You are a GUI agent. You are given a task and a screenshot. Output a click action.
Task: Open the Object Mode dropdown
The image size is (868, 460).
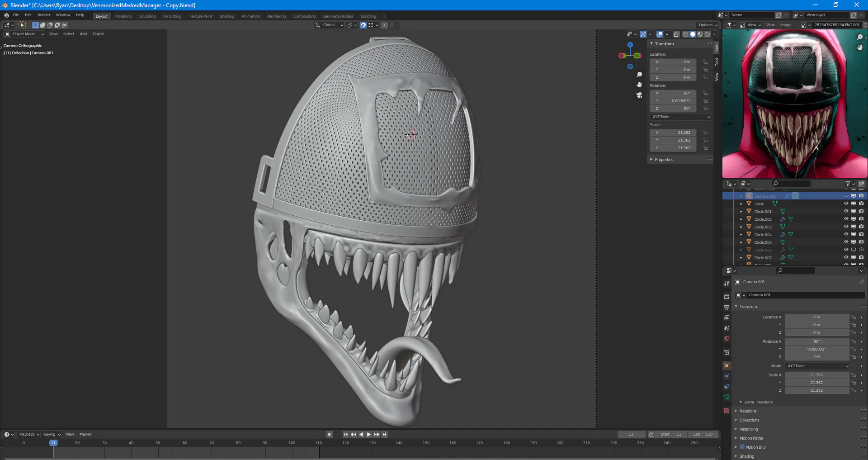(24, 34)
